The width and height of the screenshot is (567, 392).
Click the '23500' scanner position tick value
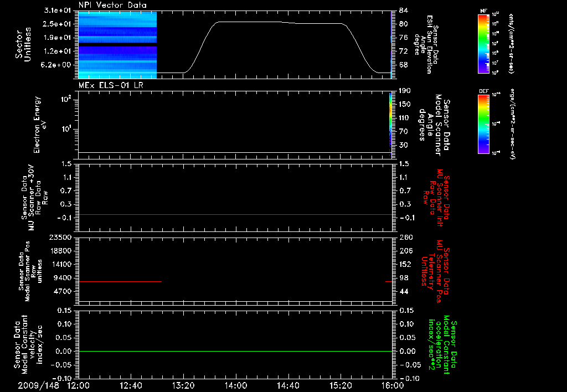60,237
